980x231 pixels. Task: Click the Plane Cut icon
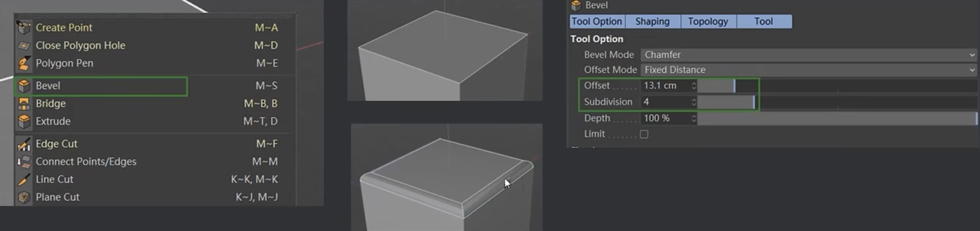[24, 197]
